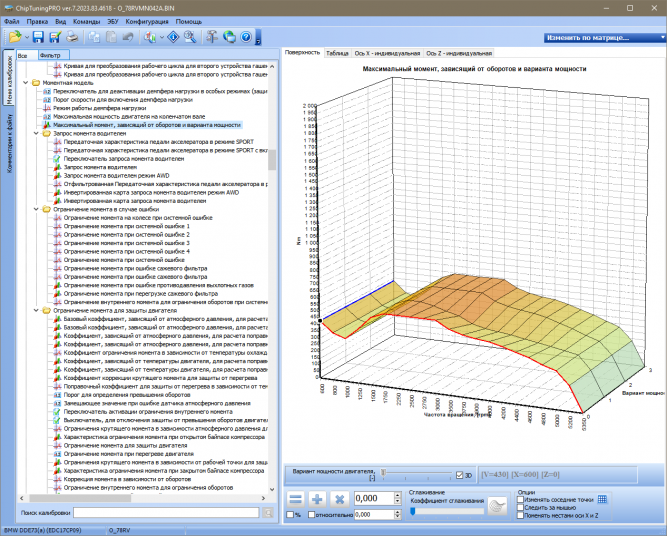Click the globe network toolbar icon
Image resolution: width=667 pixels, height=536 pixels.
coord(229,37)
